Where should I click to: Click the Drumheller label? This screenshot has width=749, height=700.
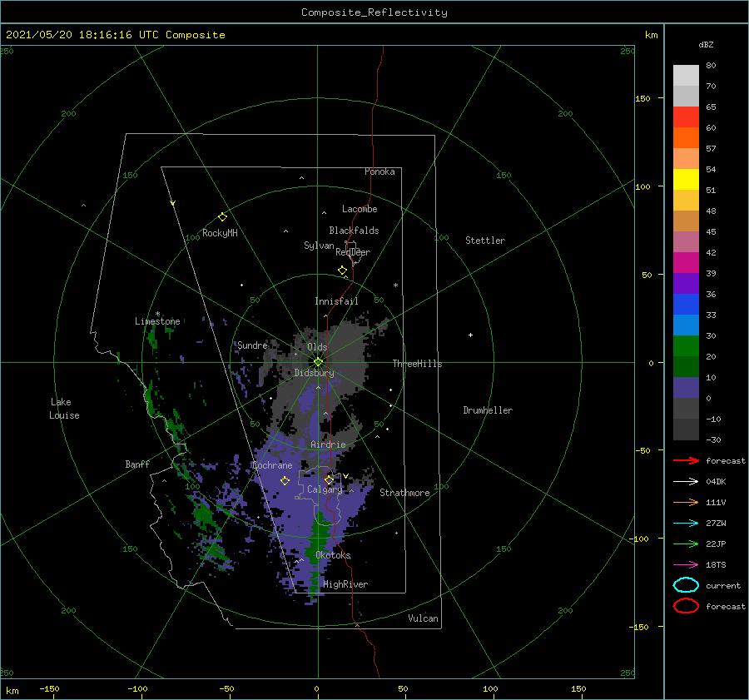coord(488,410)
